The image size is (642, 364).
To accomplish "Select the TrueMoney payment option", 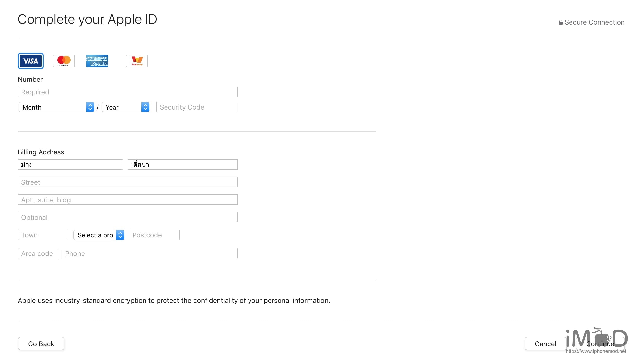I will 136,61.
